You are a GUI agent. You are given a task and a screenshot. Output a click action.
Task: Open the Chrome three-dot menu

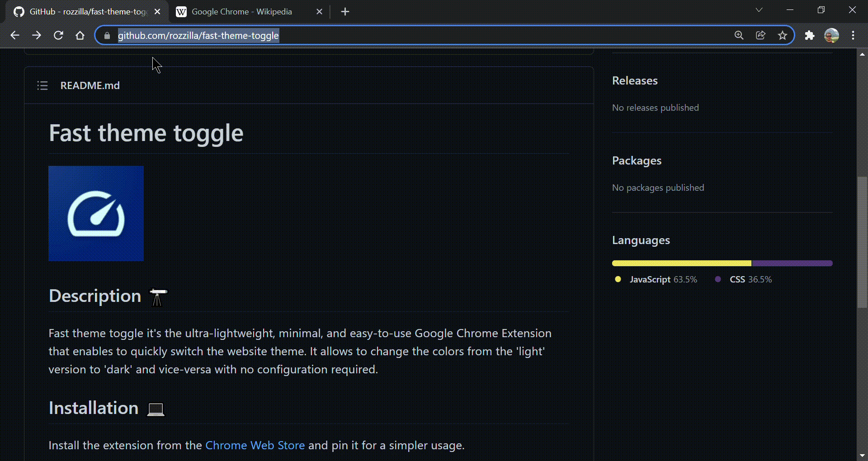[x=853, y=35]
